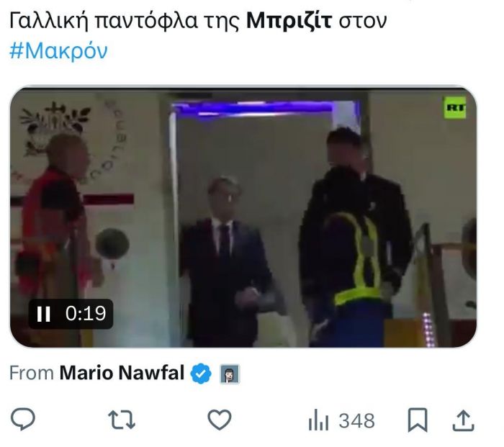Screen dimensions: 504x447
Task: Share the tweet via upload icon
Action: click(x=463, y=420)
